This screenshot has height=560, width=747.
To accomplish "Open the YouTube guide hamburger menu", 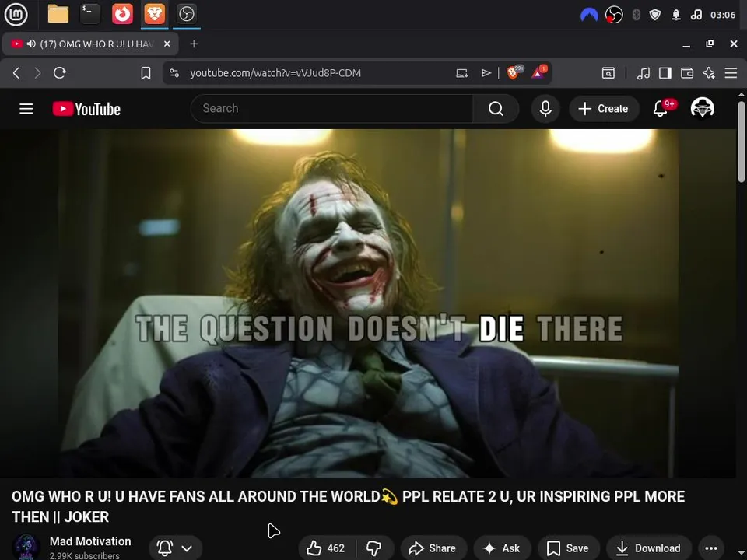I will click(26, 109).
